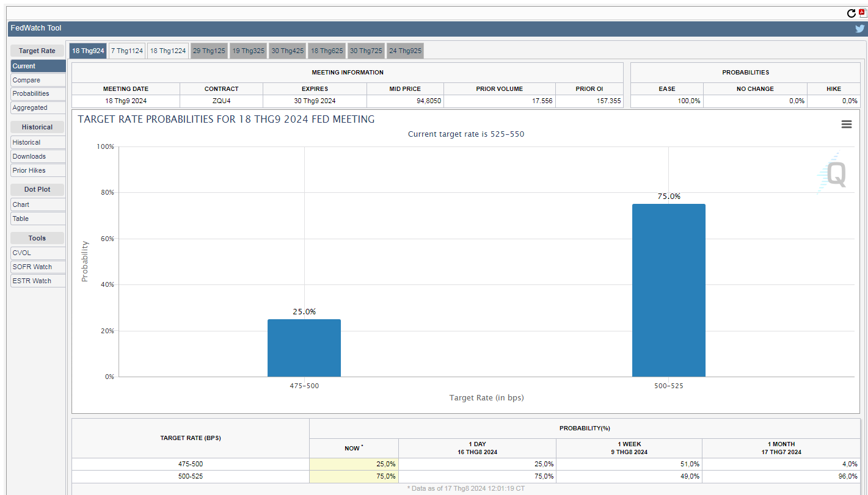Click the data timestamp footnote

point(465,488)
